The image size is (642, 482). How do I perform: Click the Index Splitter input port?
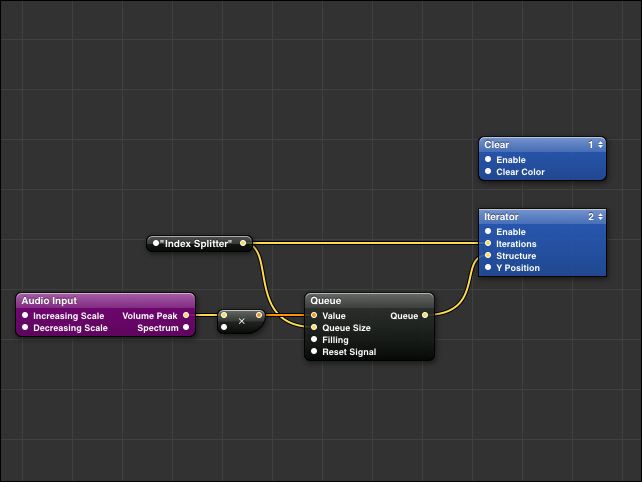[156, 243]
